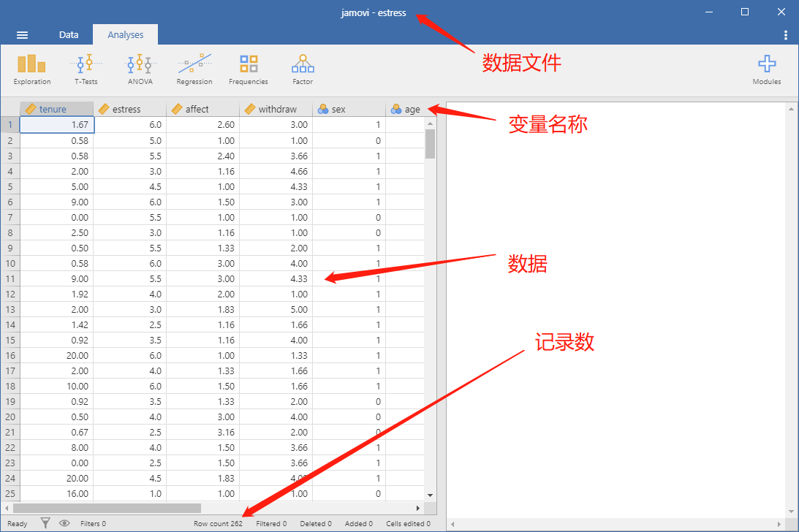Select the tenure column header
The image size is (799, 532).
coord(56,109)
